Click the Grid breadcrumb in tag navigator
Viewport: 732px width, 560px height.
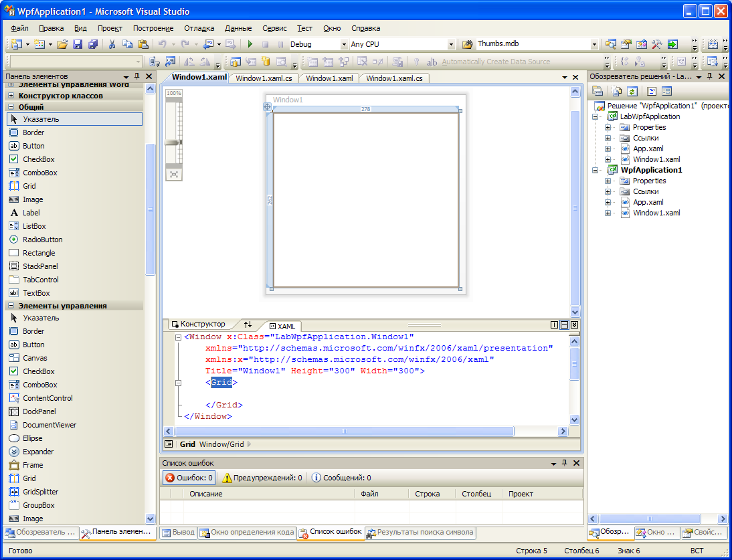(x=187, y=444)
